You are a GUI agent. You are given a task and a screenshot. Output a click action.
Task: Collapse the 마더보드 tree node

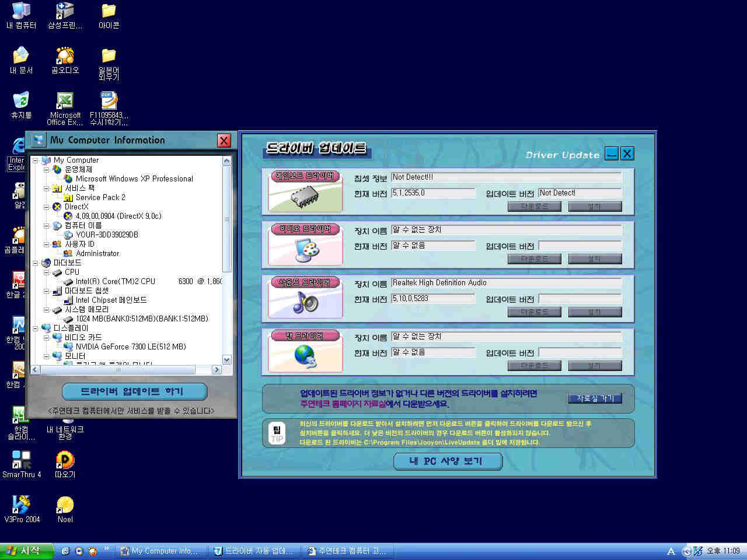point(35,262)
